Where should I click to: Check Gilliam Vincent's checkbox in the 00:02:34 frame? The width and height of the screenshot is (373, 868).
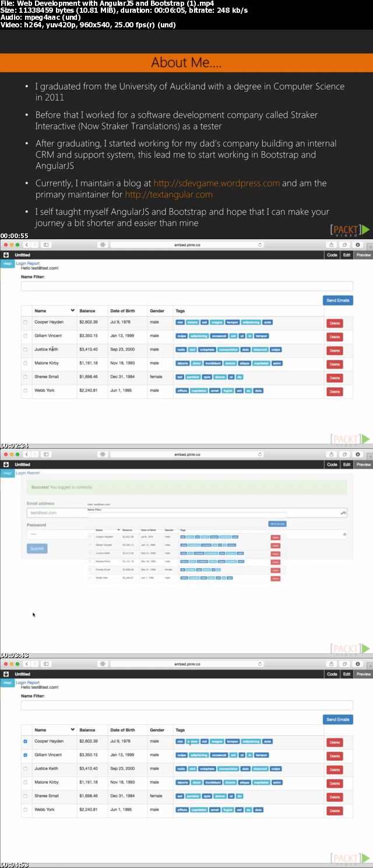25,336
